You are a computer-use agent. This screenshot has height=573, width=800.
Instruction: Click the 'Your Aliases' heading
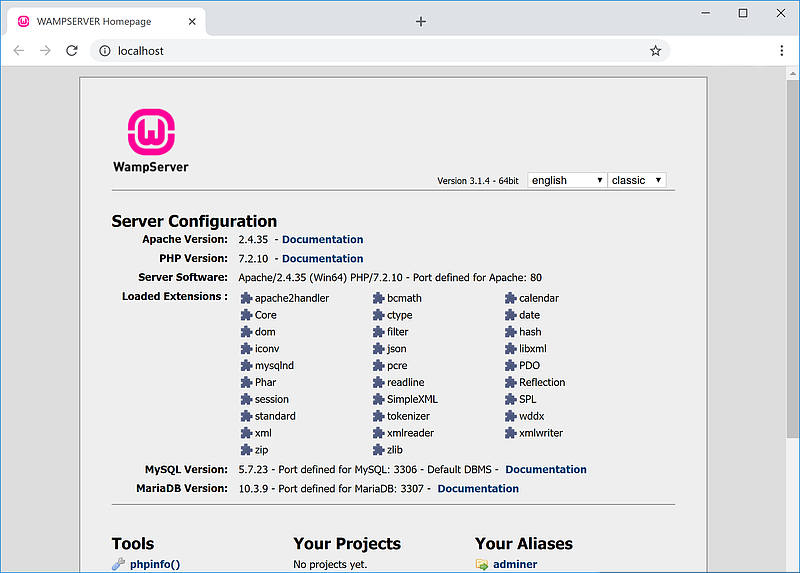tap(524, 543)
